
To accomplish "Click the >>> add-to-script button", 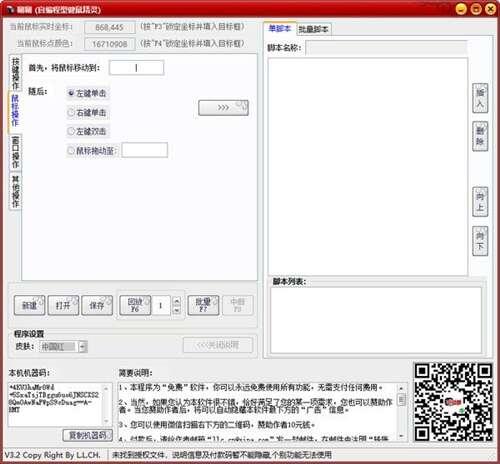I will [223, 108].
